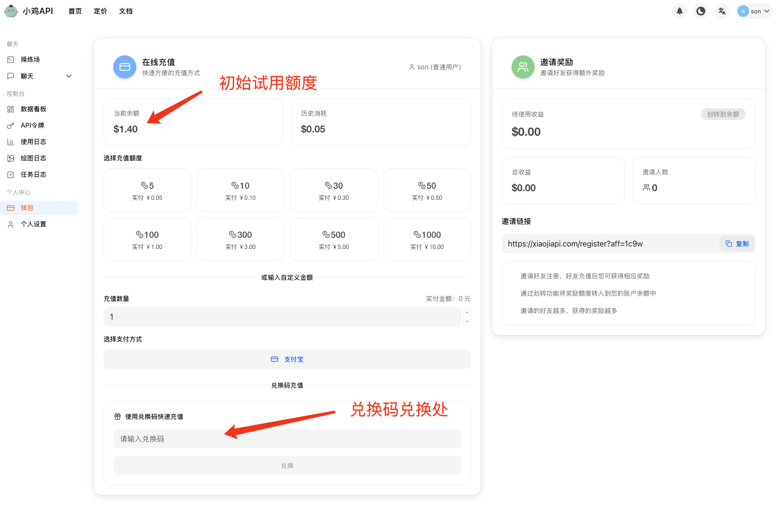776x532 pixels.
Task: Open 操练场 playground in sidebar
Action: 30,60
